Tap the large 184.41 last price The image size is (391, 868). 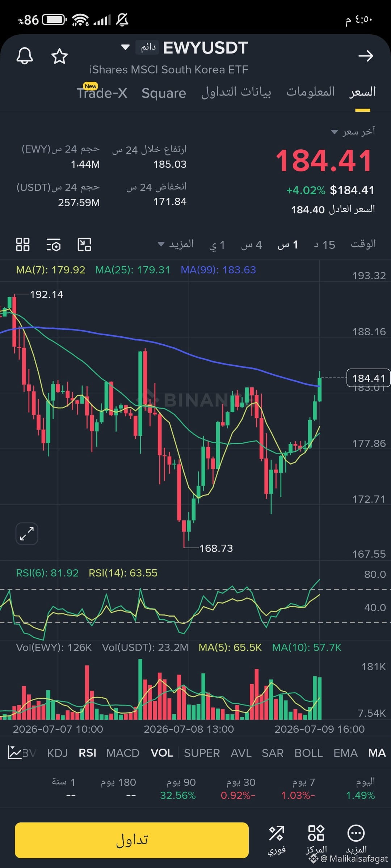coord(324,161)
